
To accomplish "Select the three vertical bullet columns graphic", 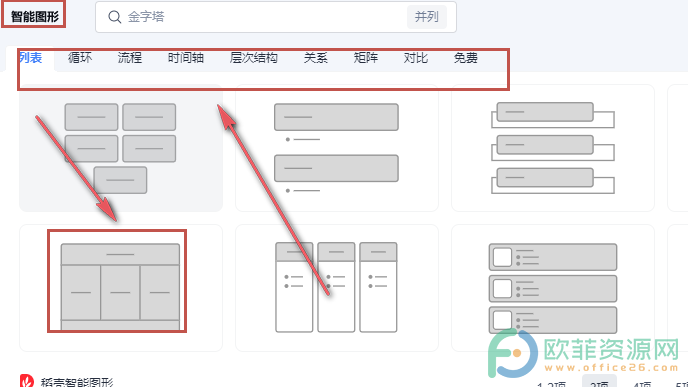I will 337,288.
